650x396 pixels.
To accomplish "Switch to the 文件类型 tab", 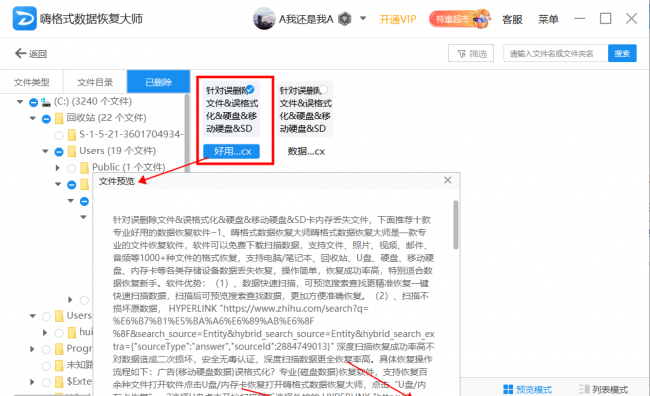I will point(32,82).
